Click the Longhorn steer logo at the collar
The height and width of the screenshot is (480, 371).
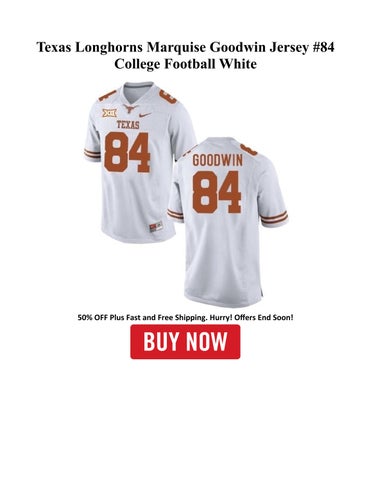tap(130, 108)
